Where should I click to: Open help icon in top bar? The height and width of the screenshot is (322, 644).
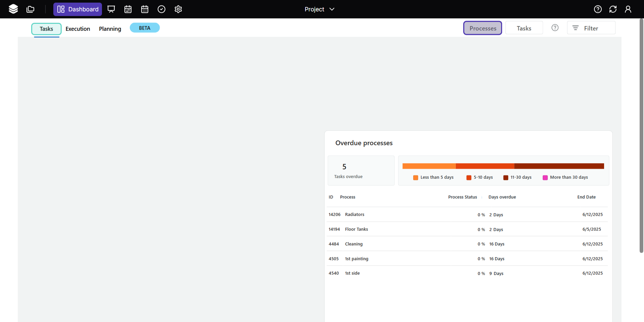(x=598, y=9)
